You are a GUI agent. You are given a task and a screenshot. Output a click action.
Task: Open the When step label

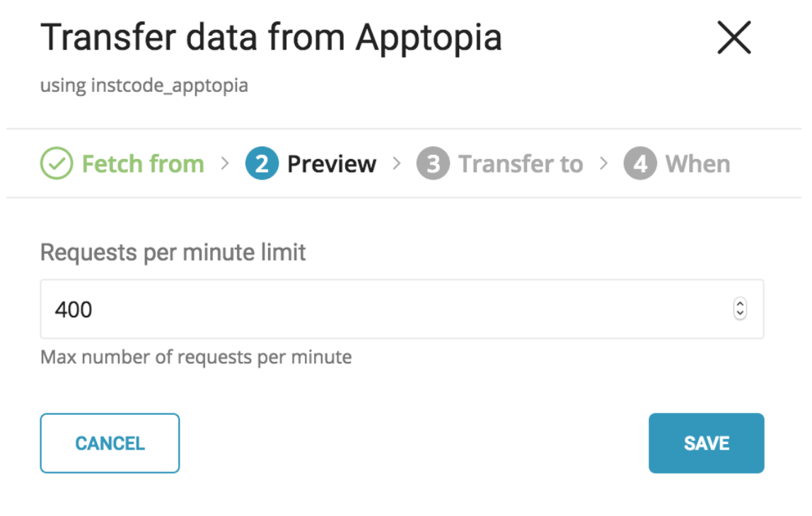click(697, 164)
